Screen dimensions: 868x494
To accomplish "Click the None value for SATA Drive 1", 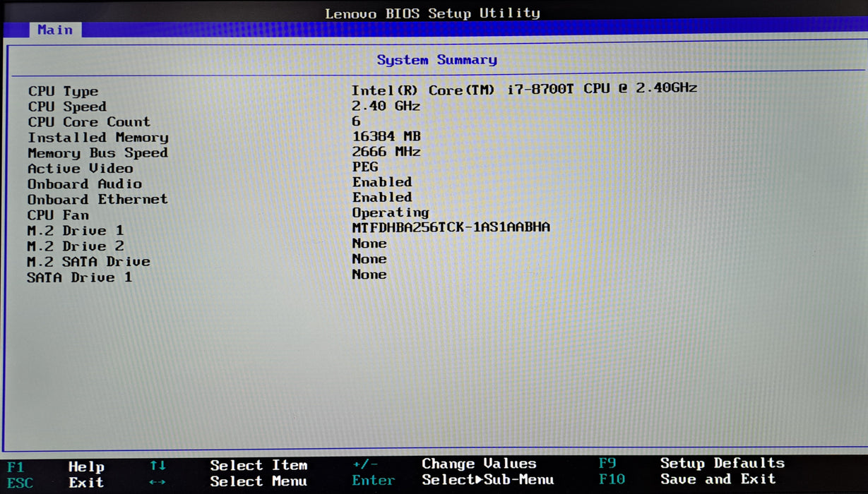I will (369, 275).
